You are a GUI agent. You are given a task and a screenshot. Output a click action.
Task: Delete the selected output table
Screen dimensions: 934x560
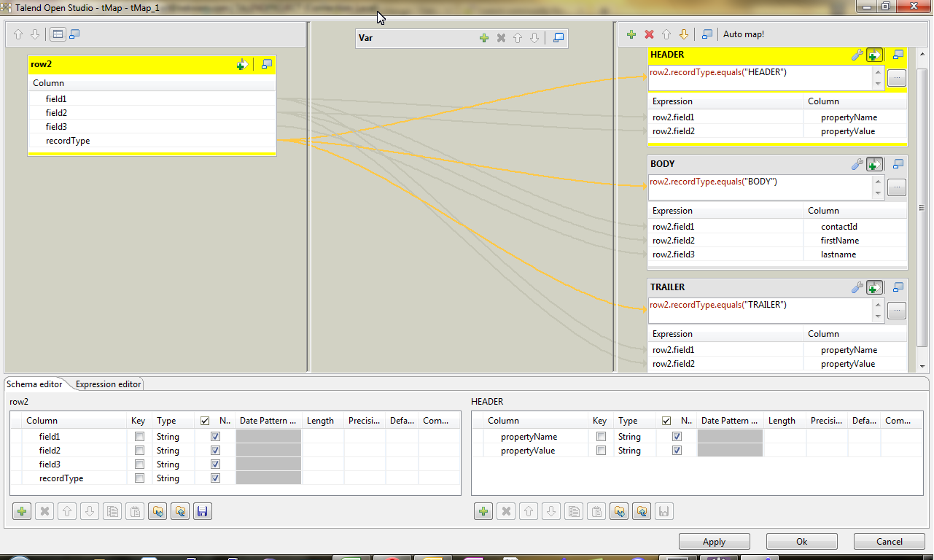point(648,34)
